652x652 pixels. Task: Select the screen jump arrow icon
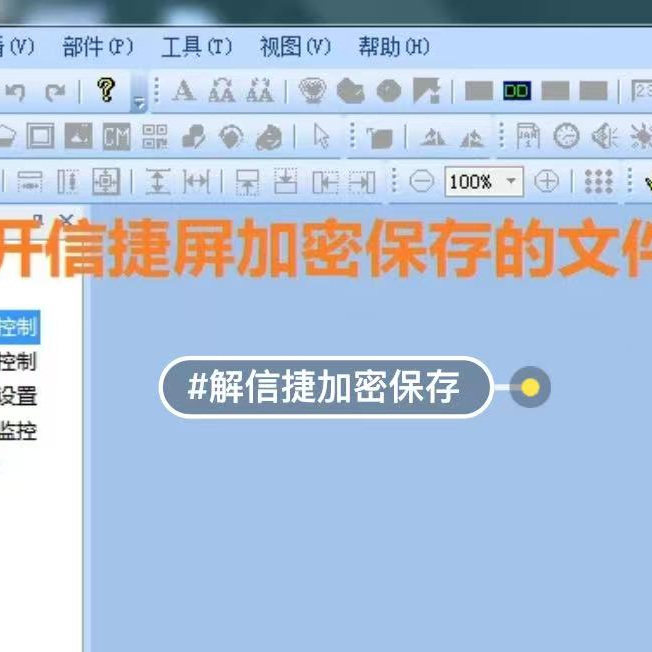(426, 90)
